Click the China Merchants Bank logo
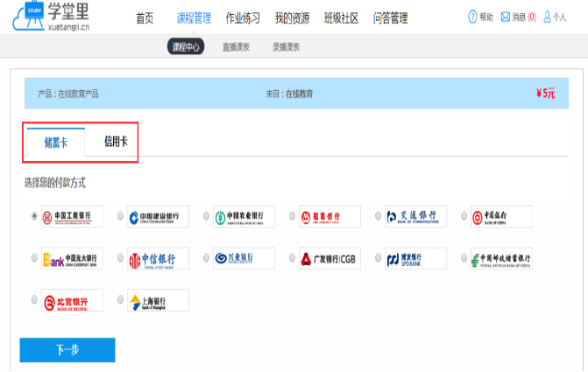This screenshot has height=372, width=588. [329, 216]
